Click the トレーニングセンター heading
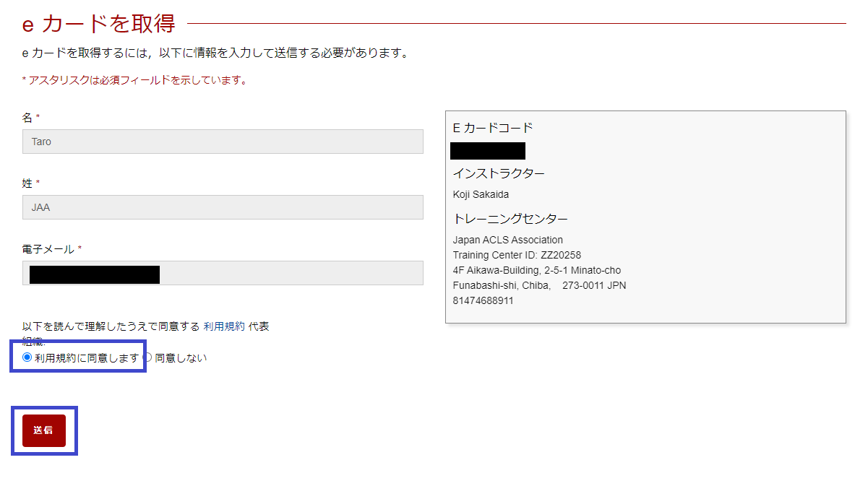The width and height of the screenshot is (868, 486). (510, 219)
